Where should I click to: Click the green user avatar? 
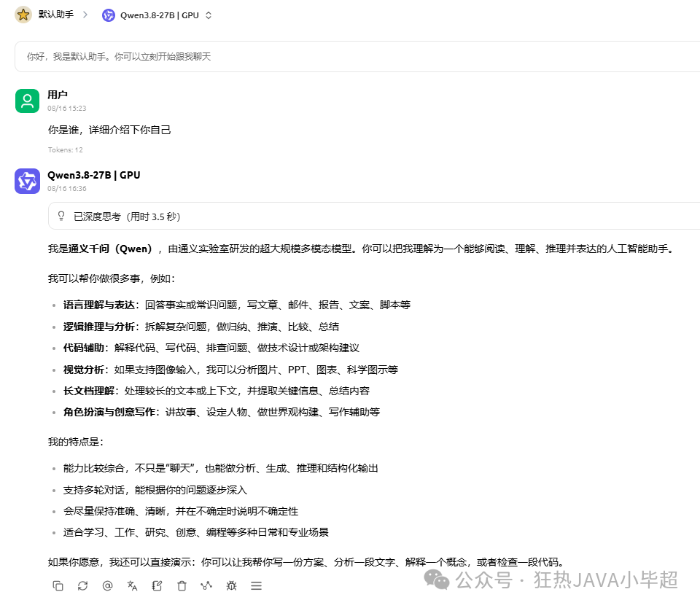pyautogui.click(x=27, y=101)
